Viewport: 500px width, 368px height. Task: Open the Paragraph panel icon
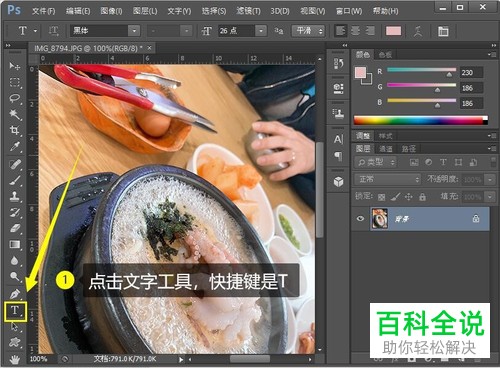pos(338,156)
